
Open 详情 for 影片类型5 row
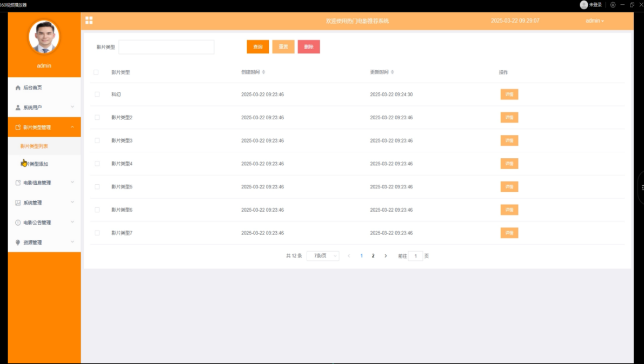pyautogui.click(x=509, y=187)
